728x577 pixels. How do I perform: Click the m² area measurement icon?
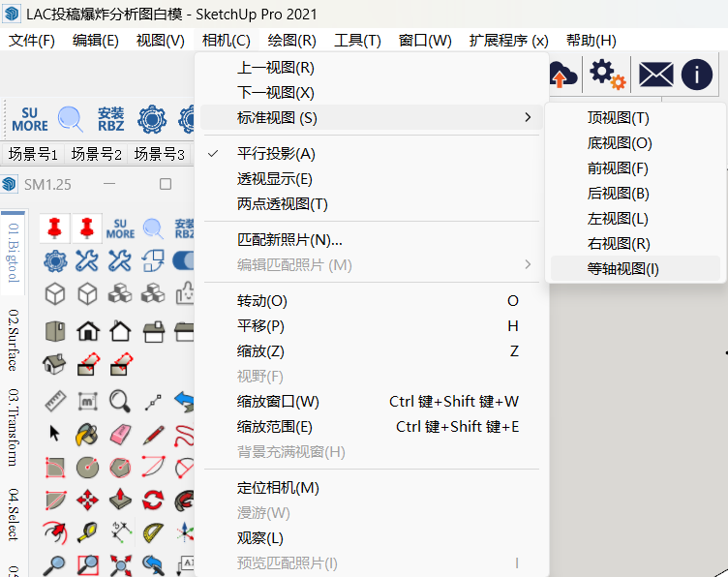click(x=88, y=401)
